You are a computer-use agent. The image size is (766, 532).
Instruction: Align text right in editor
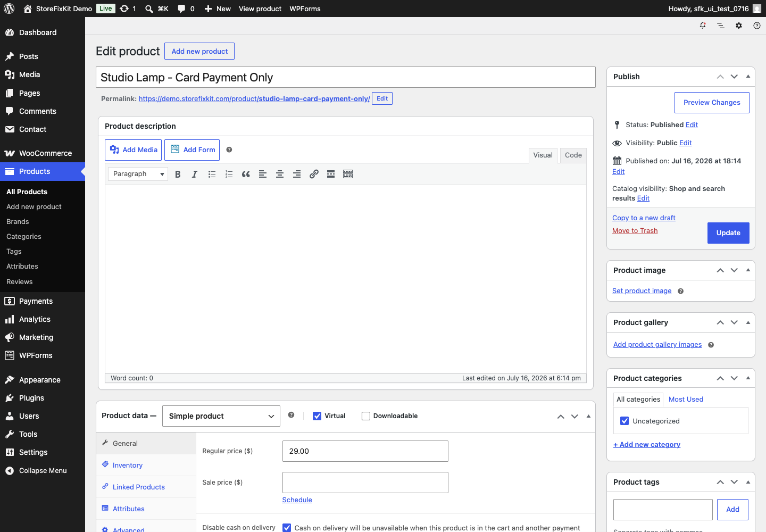pyautogui.click(x=297, y=174)
